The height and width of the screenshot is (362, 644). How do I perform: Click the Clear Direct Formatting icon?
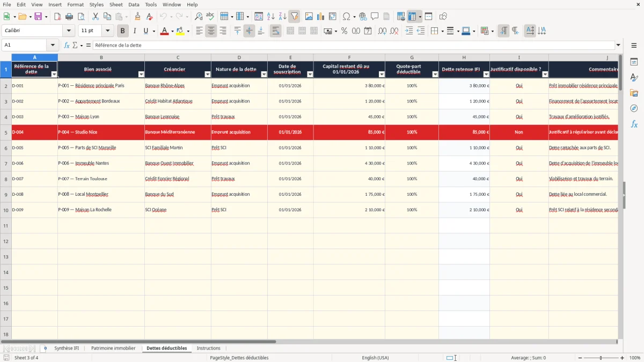pyautogui.click(x=149, y=17)
